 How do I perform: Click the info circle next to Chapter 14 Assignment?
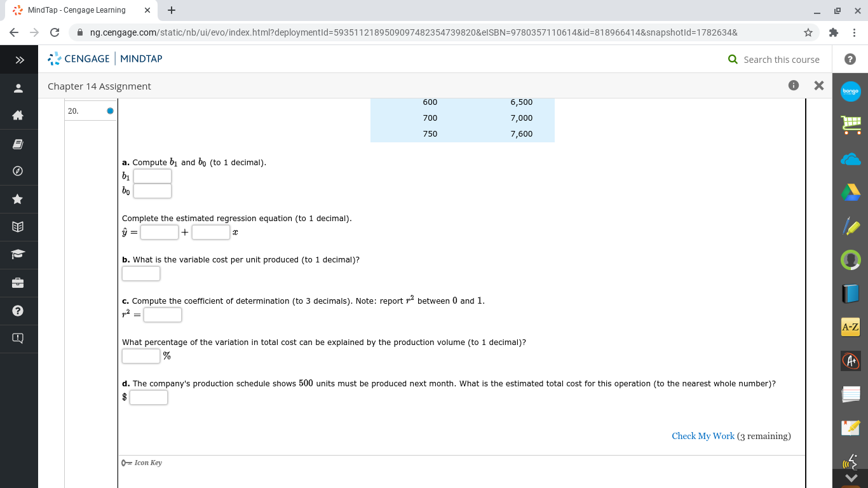point(793,85)
